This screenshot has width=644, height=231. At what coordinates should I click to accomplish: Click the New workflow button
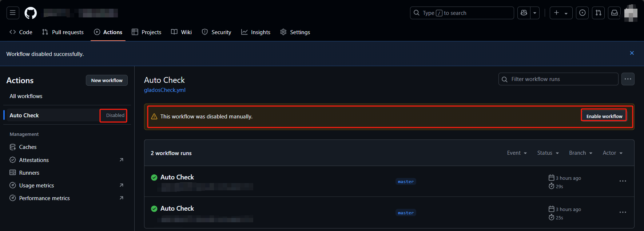[x=107, y=80]
